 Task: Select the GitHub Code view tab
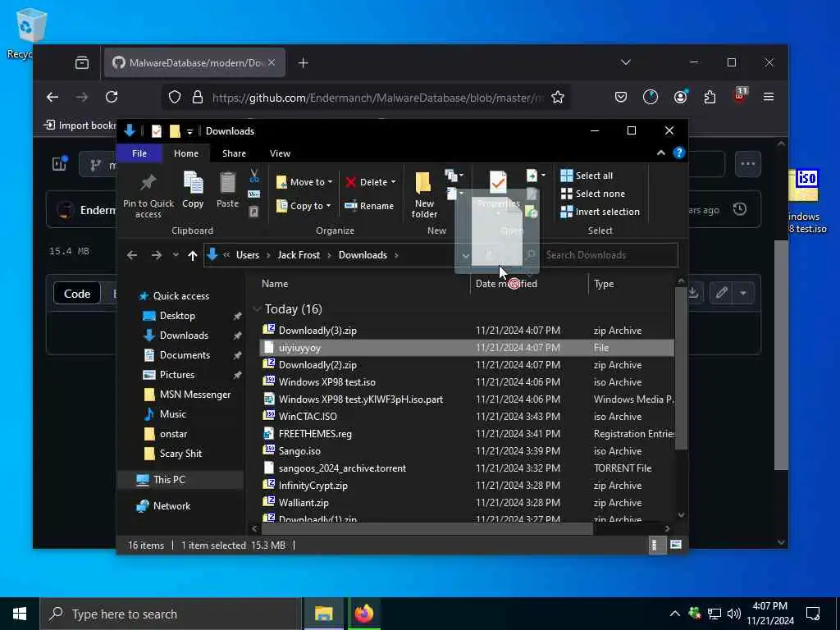[77, 293]
